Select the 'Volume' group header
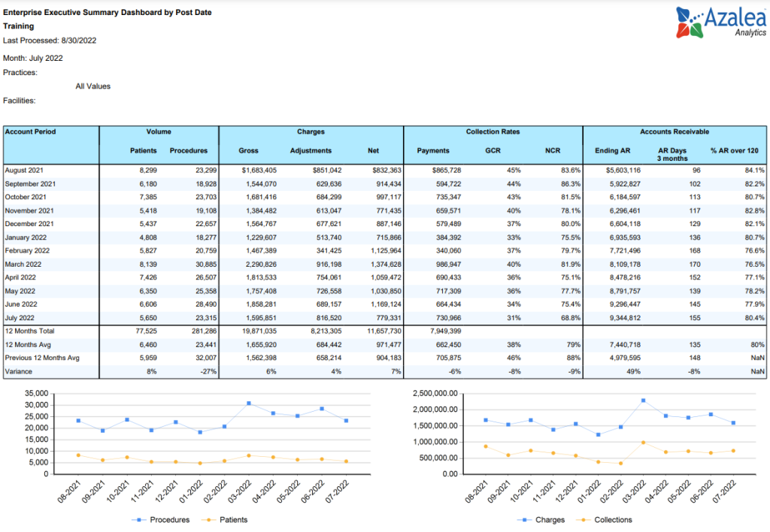The width and height of the screenshot is (770, 532). coord(159,131)
